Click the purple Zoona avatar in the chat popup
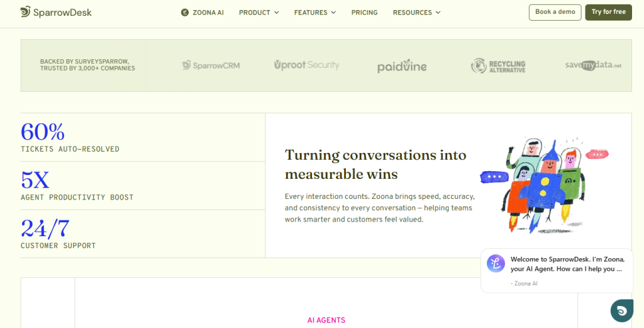The width and height of the screenshot is (644, 328). (x=496, y=263)
